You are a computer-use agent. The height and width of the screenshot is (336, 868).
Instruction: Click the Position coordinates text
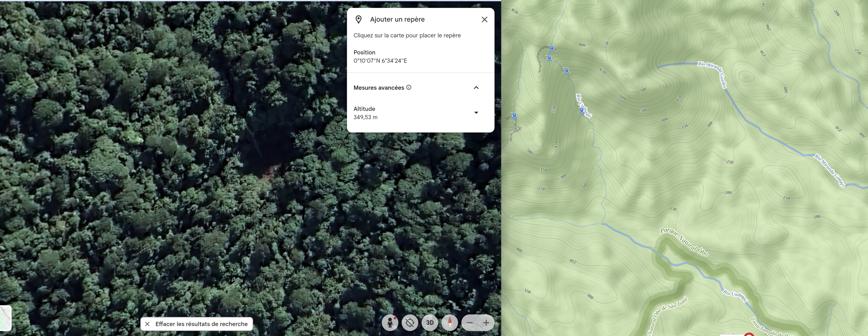pos(380,61)
